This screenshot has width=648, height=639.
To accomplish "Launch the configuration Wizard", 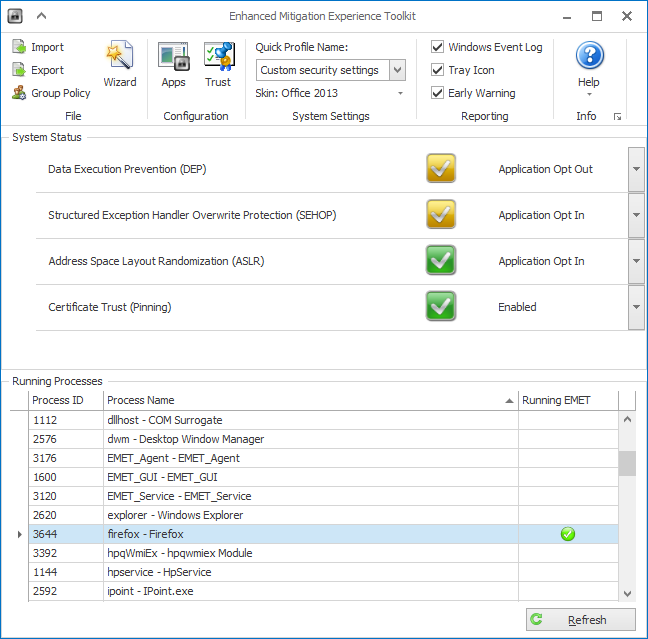I will coord(120,65).
